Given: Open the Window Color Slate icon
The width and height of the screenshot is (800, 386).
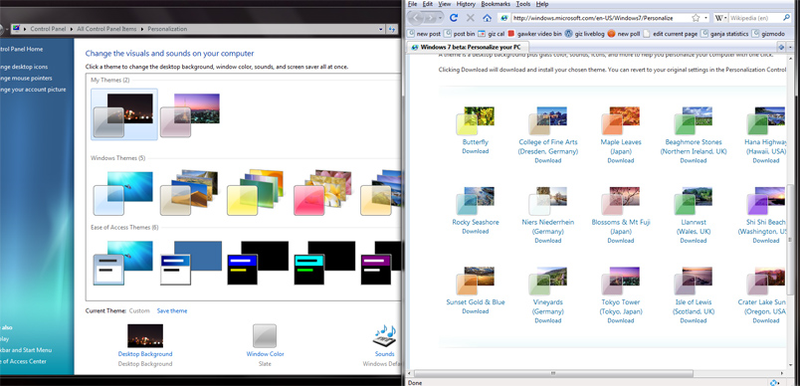Looking at the screenshot, I should (x=265, y=336).
